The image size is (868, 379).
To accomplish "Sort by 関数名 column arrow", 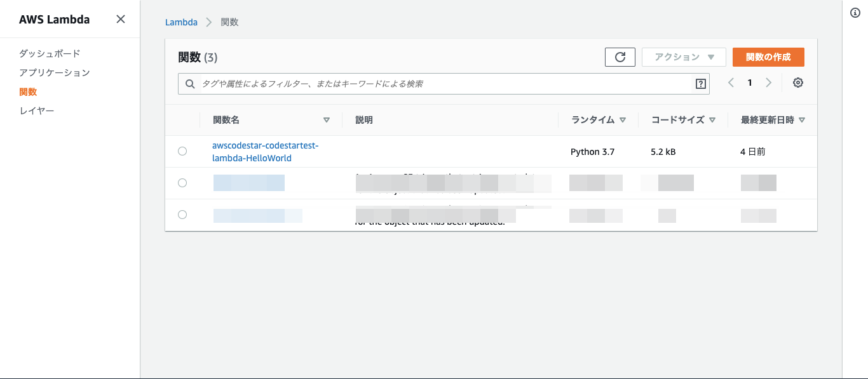I will (327, 120).
